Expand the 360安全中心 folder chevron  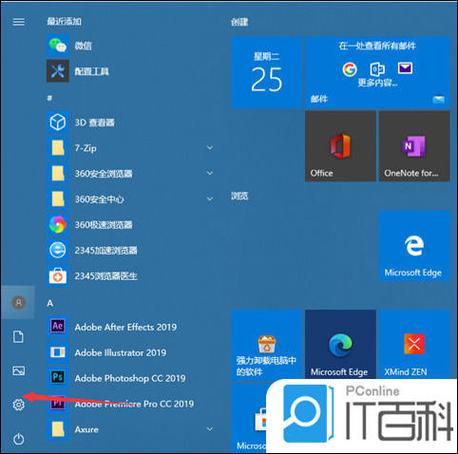pyautogui.click(x=210, y=199)
